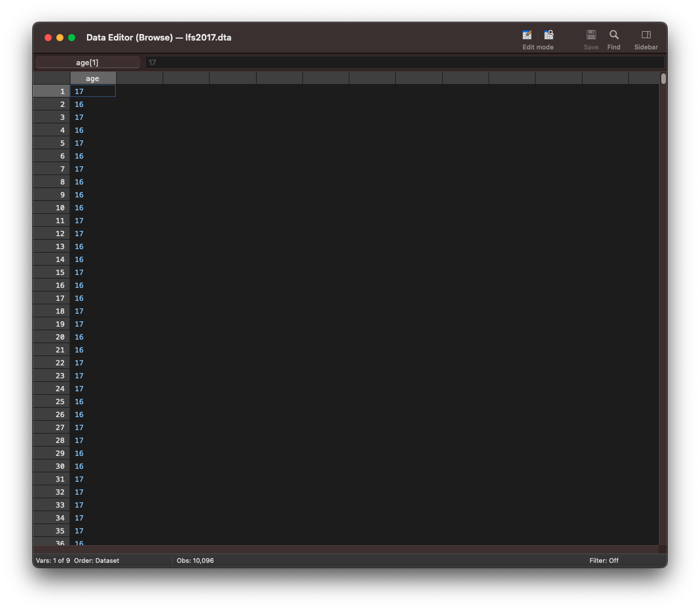Maximize the window with green button

click(72, 38)
